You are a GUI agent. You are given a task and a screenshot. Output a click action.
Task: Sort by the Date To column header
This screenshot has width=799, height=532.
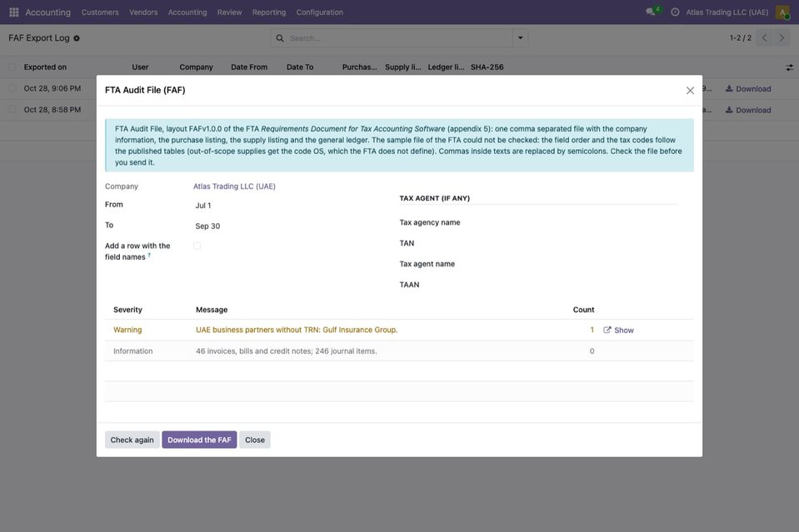300,67
